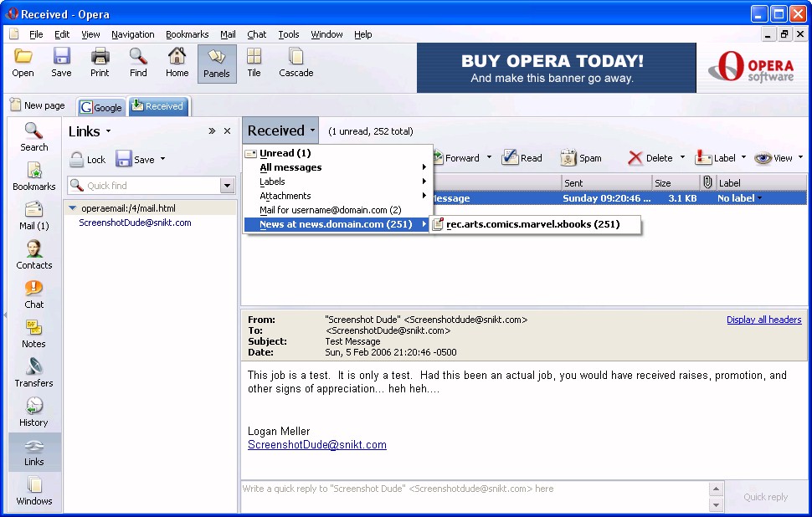
Task: Open the Mail (1) panel
Action: (33, 217)
